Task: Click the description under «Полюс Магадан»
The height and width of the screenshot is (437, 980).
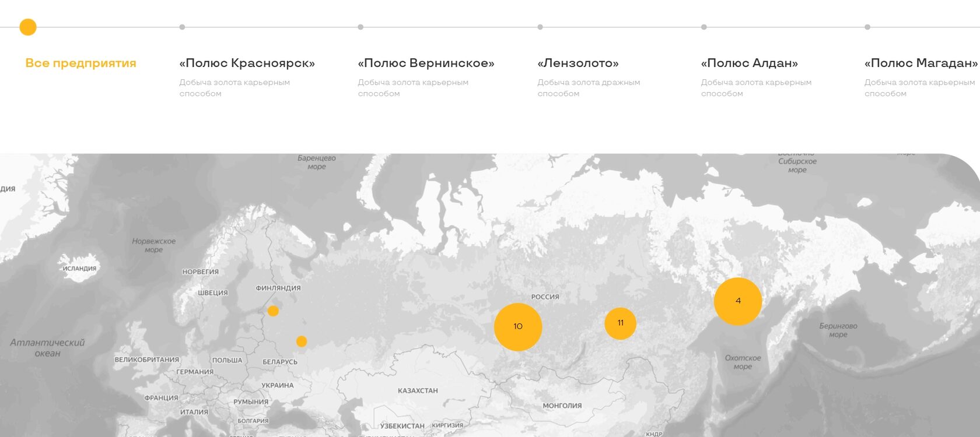Action: (919, 88)
